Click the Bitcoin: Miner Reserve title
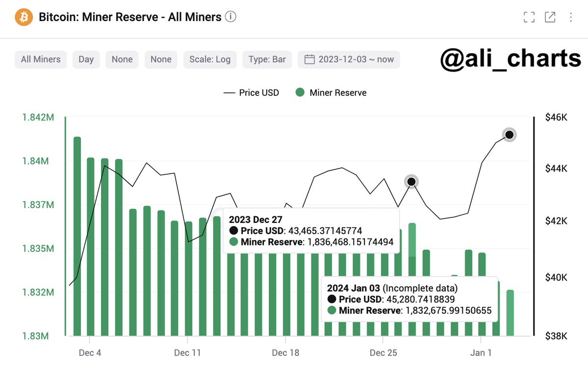588x374 pixels. [130, 17]
